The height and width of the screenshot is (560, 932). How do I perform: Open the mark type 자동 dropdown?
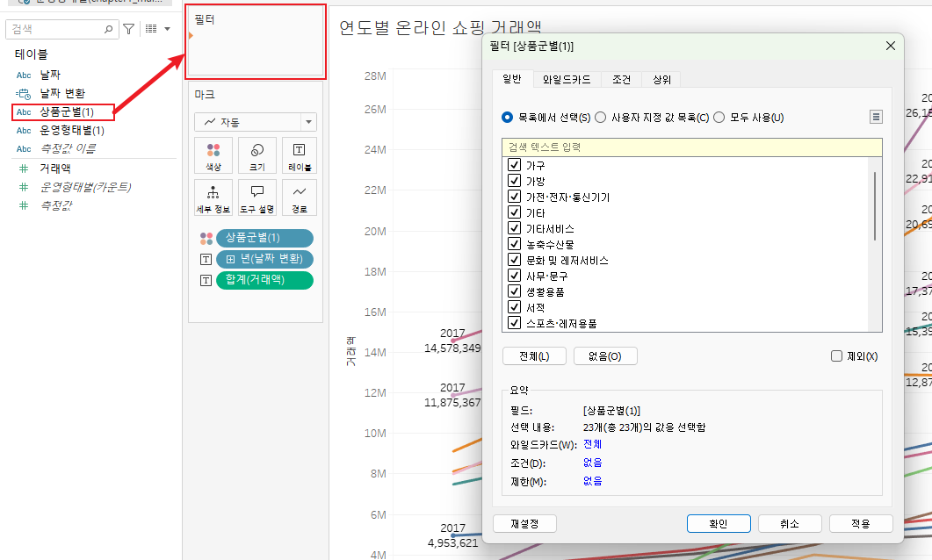(x=256, y=122)
